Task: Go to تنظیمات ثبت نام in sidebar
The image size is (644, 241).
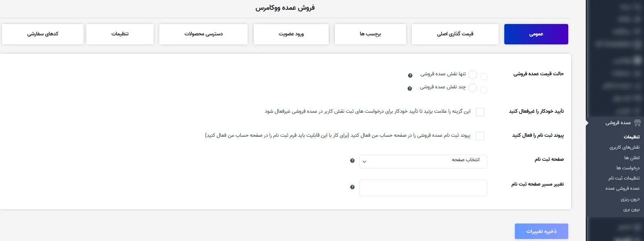Action: point(624,178)
